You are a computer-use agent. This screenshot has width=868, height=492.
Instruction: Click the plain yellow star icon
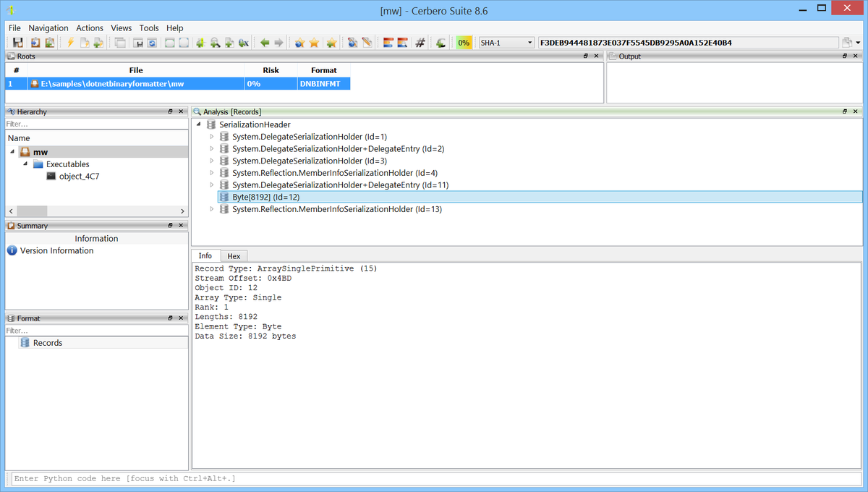click(x=314, y=43)
